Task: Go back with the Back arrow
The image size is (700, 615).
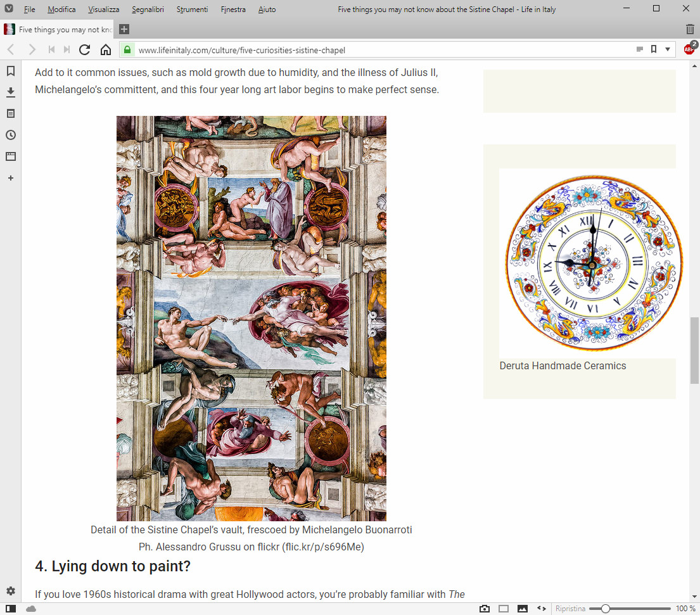Action: coord(11,49)
